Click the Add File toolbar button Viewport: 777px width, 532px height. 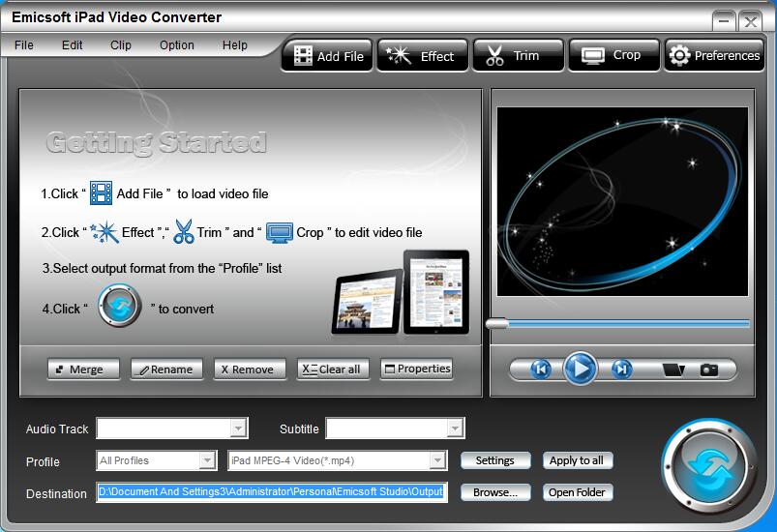click(327, 55)
